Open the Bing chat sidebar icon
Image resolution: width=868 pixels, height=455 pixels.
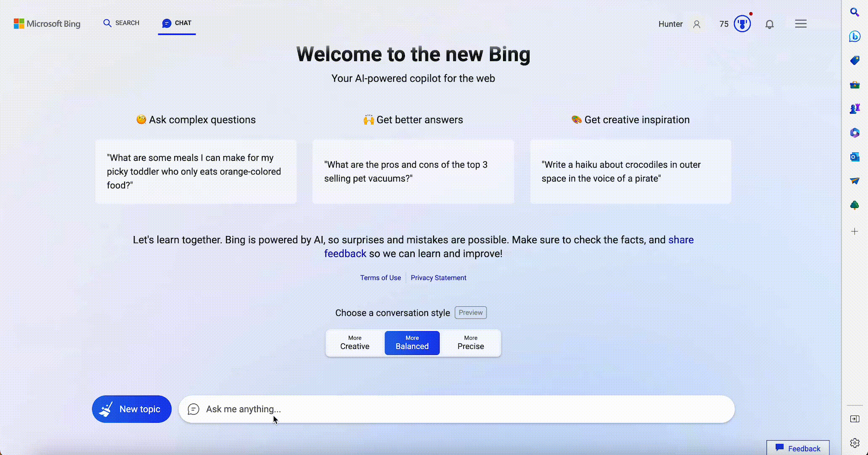(x=854, y=37)
